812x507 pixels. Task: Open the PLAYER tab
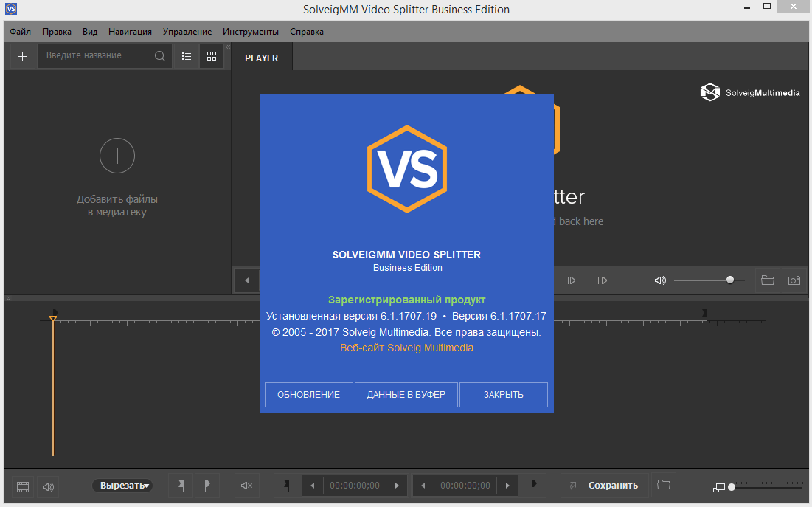[x=262, y=58]
